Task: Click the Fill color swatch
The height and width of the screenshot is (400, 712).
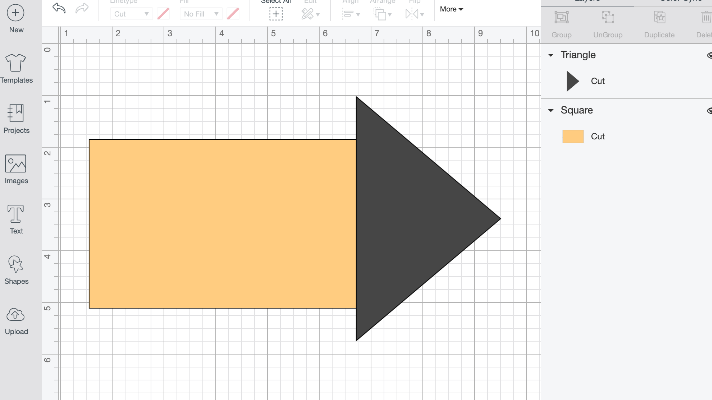Action: 232,14
